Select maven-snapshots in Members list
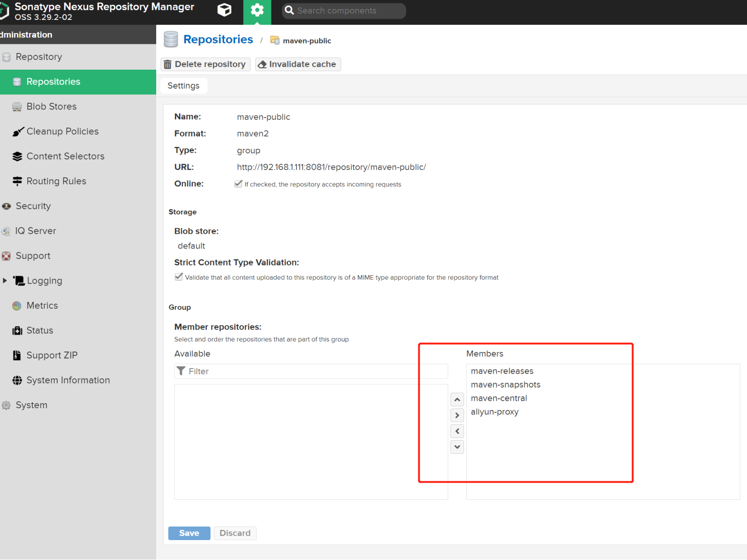This screenshot has width=747, height=560. (x=506, y=385)
